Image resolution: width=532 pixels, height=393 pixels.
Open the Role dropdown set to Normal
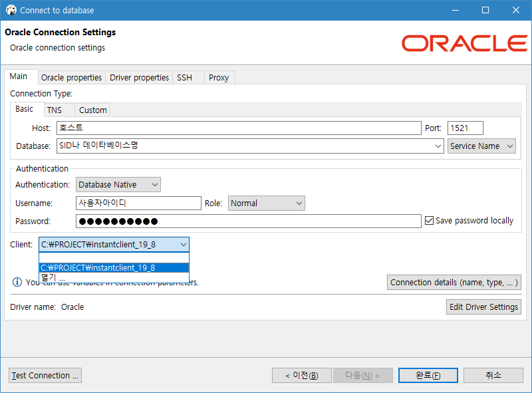tap(267, 203)
